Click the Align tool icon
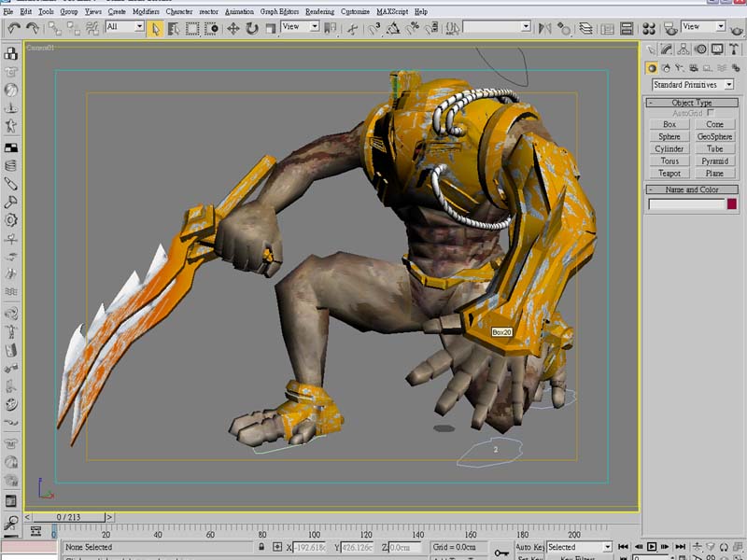This screenshot has width=747, height=560. [564, 29]
